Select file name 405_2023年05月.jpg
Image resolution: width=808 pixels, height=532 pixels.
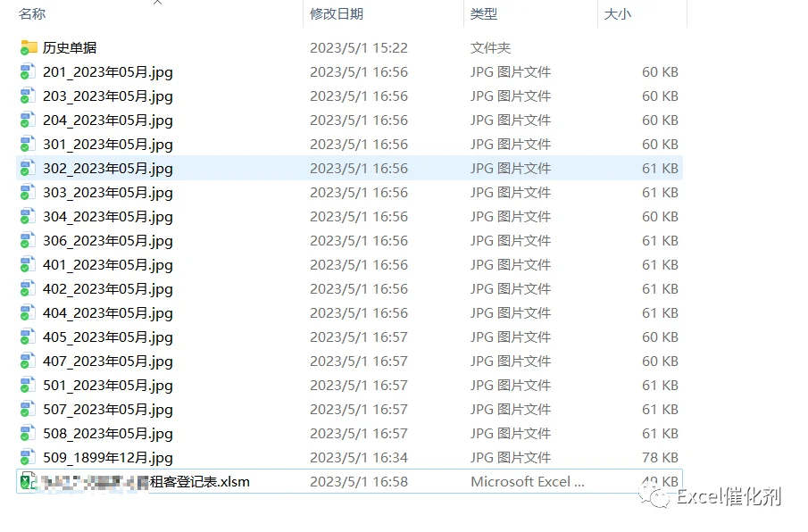pyautogui.click(x=108, y=337)
